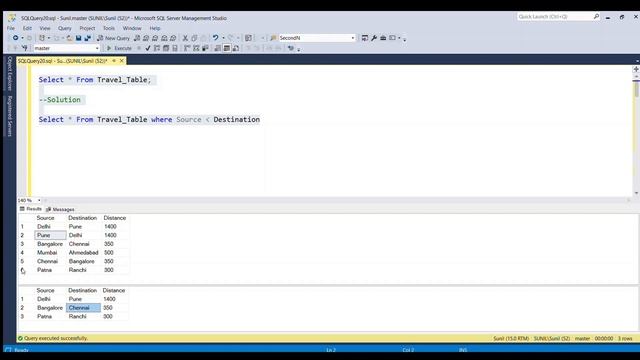Close the SQLQuery20.sql tab

122,61
